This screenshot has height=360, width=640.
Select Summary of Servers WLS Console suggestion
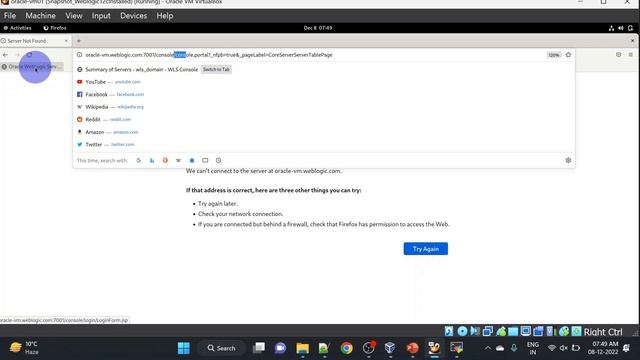click(324, 69)
